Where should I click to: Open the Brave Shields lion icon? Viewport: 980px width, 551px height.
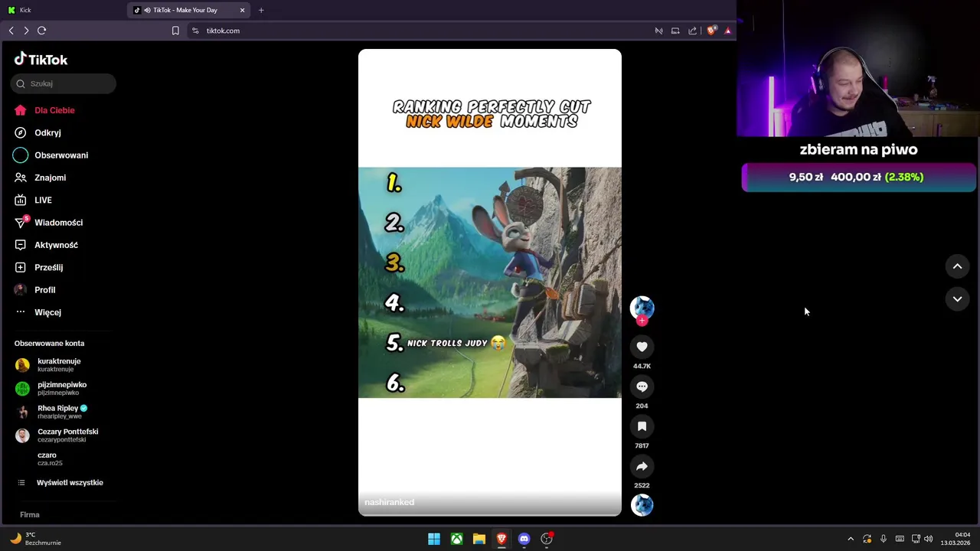coord(711,31)
